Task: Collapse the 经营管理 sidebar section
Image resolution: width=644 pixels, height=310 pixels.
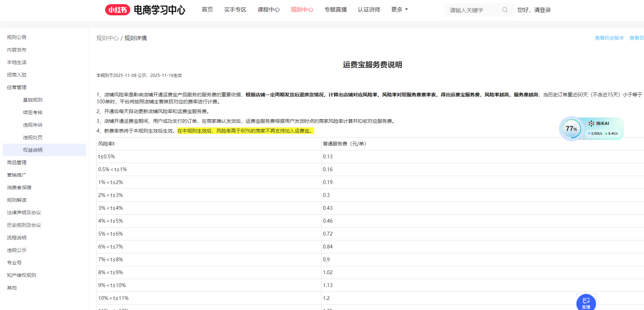Action: (17, 87)
